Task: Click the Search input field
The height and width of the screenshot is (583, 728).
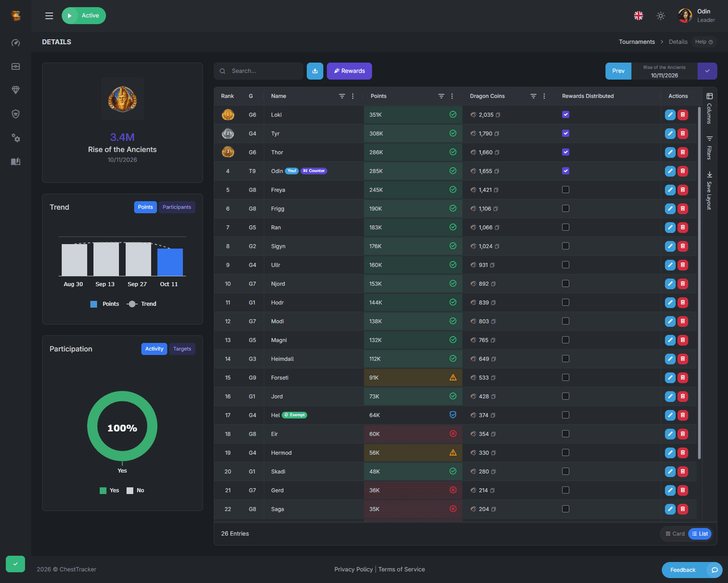Action: click(258, 71)
